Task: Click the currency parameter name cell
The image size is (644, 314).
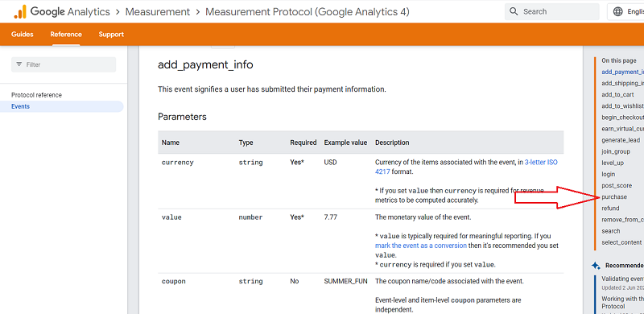Action: (177, 163)
